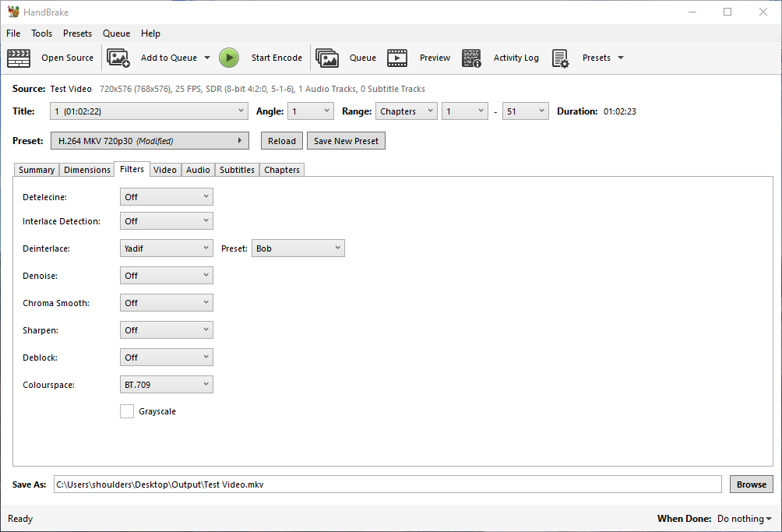Click the Add to Queue picture icon
Viewport: 782px width, 532px height.
coord(118,58)
